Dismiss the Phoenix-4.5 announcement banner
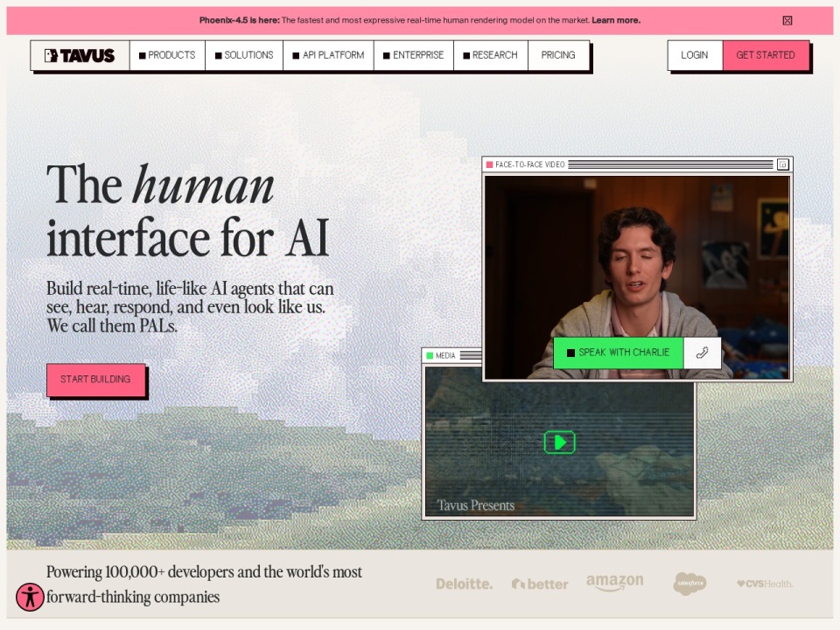 [787, 20]
